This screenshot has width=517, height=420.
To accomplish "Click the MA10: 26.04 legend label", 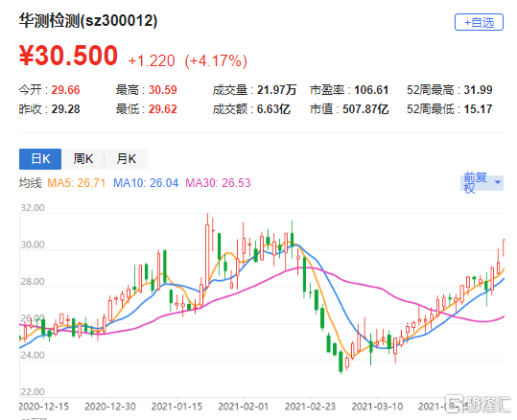I will click(x=146, y=182).
